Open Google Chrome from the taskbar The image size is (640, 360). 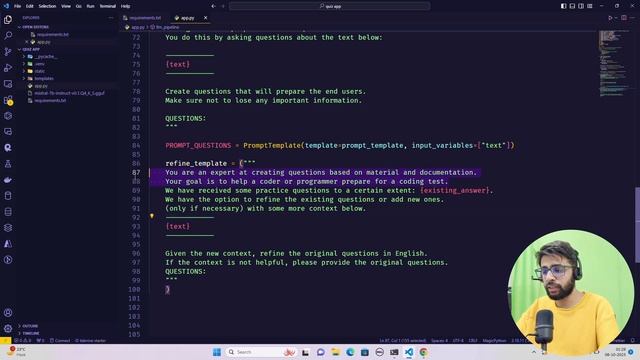pos(424,352)
